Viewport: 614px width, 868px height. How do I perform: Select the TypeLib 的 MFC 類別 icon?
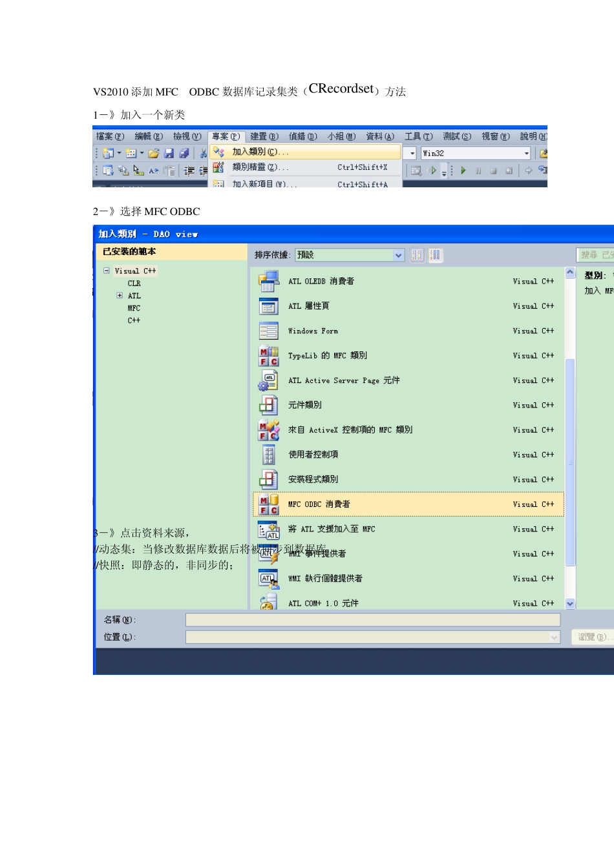pyautogui.click(x=268, y=356)
